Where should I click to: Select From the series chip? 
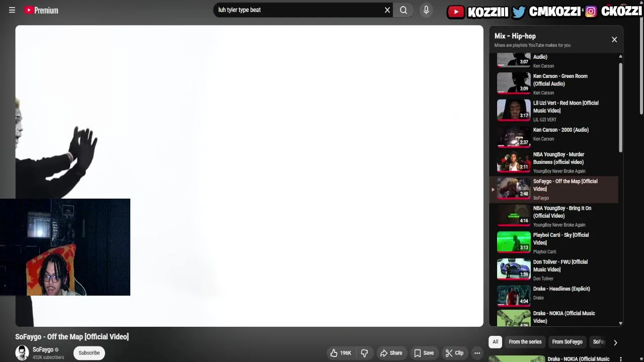[x=525, y=342]
